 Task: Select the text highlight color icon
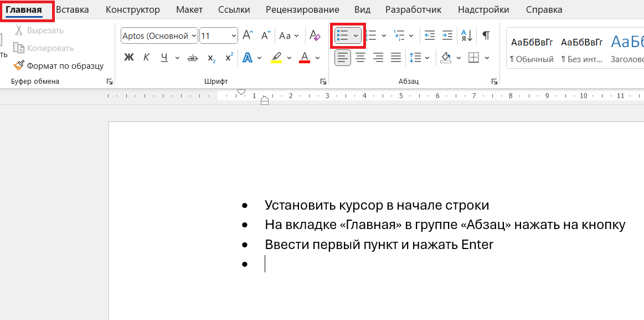(276, 57)
